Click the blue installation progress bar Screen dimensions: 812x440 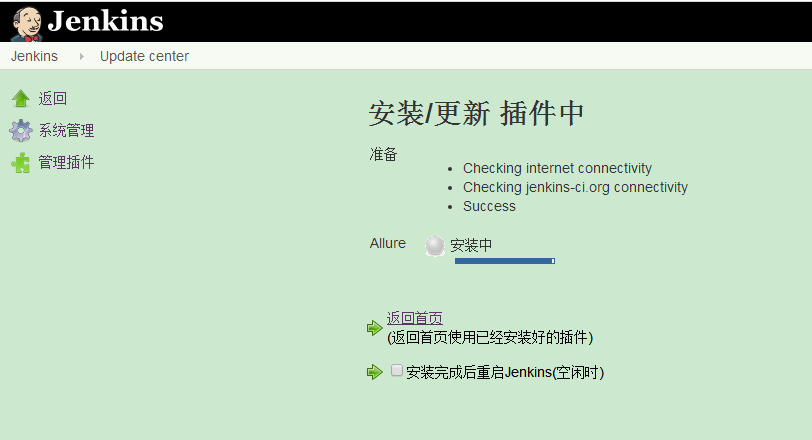point(505,261)
